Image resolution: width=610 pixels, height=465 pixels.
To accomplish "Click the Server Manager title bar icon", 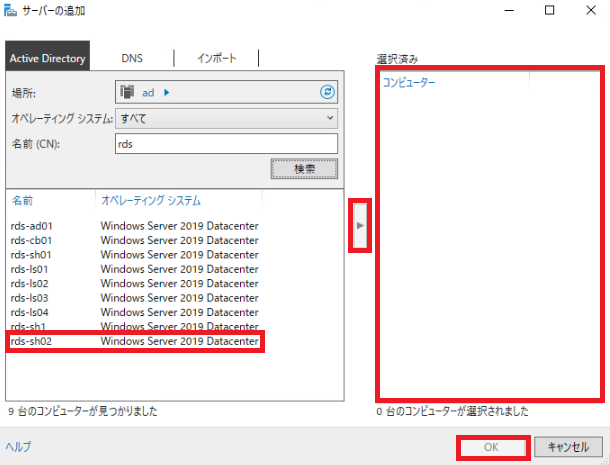I will coord(10,11).
